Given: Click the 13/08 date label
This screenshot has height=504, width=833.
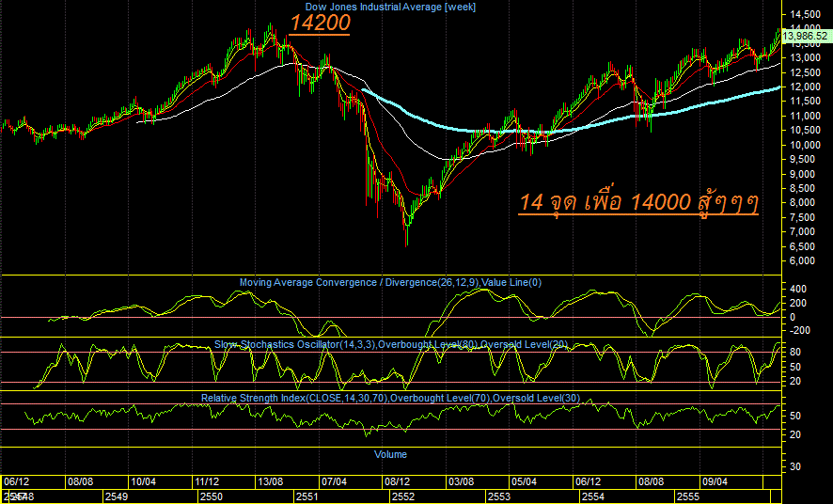Looking at the screenshot, I should (270, 482).
